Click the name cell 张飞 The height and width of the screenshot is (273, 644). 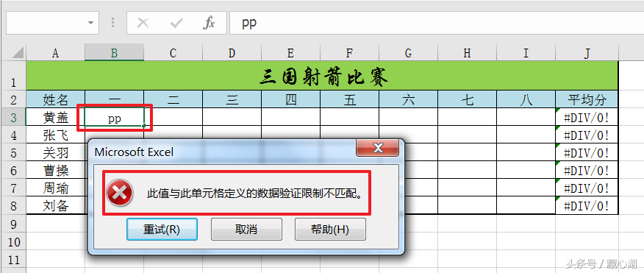pyautogui.click(x=55, y=135)
